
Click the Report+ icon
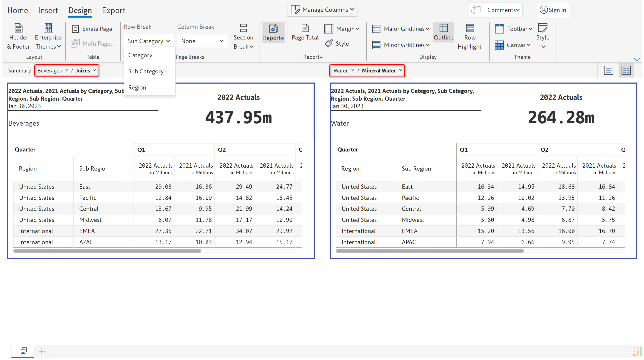273,28
